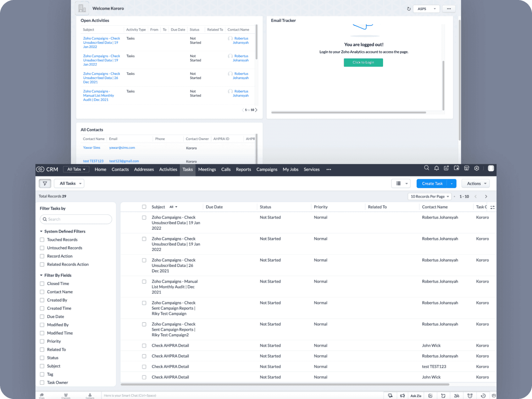532x399 pixels.
Task: Collapse System Defined Filters section
Action: pos(41,231)
